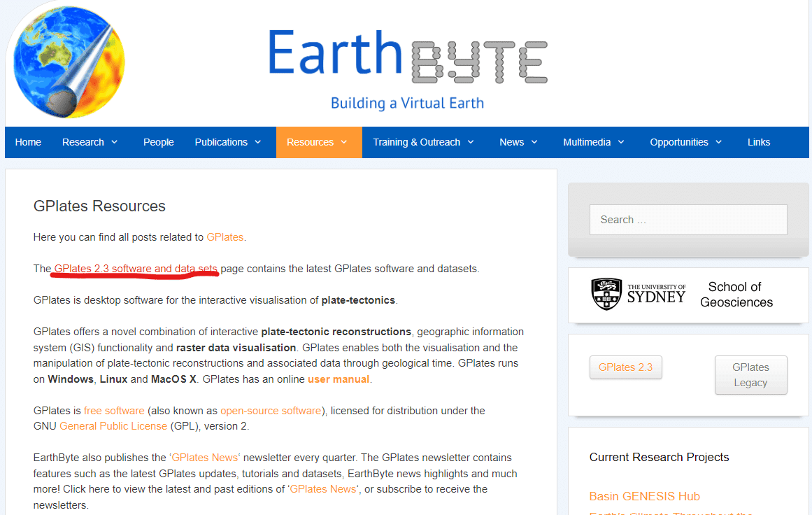Expand the Multimedia dropdown chevron
The height and width of the screenshot is (515, 812).
622,142
